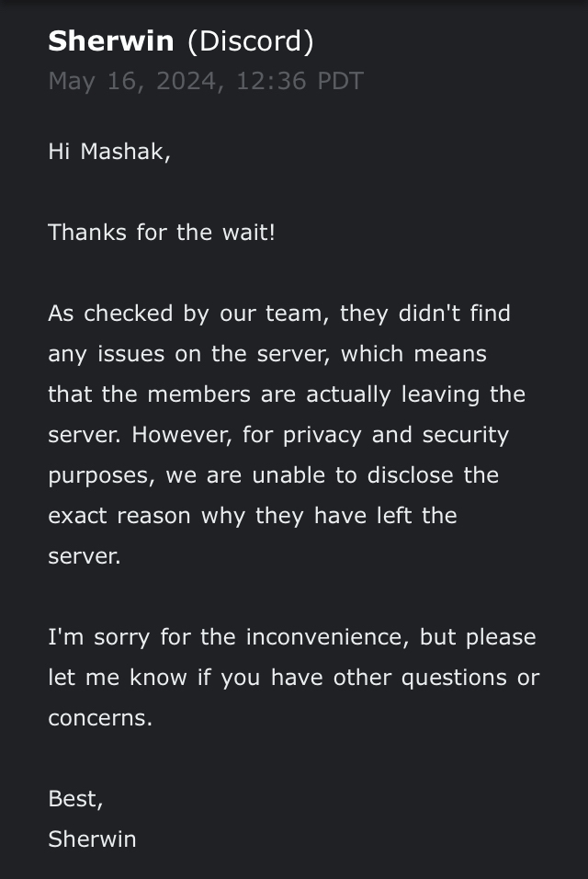The image size is (588, 879).
Task: Click the Best, sign-off line
Action: tap(75, 799)
